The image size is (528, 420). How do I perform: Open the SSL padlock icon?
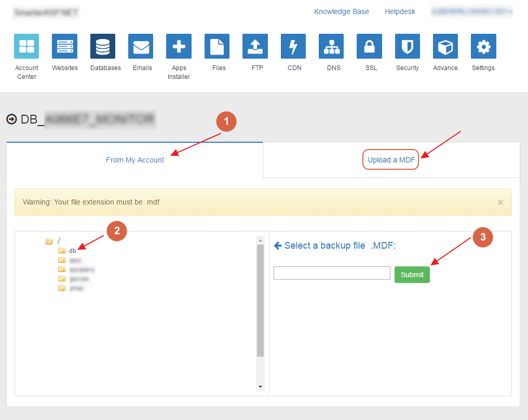click(370, 46)
